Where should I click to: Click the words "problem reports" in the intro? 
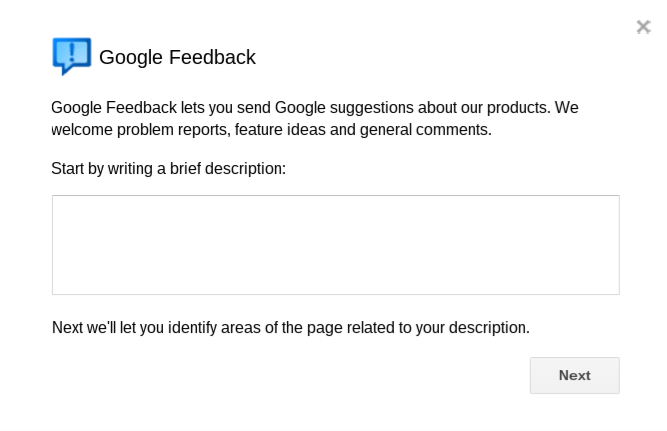coord(173,129)
